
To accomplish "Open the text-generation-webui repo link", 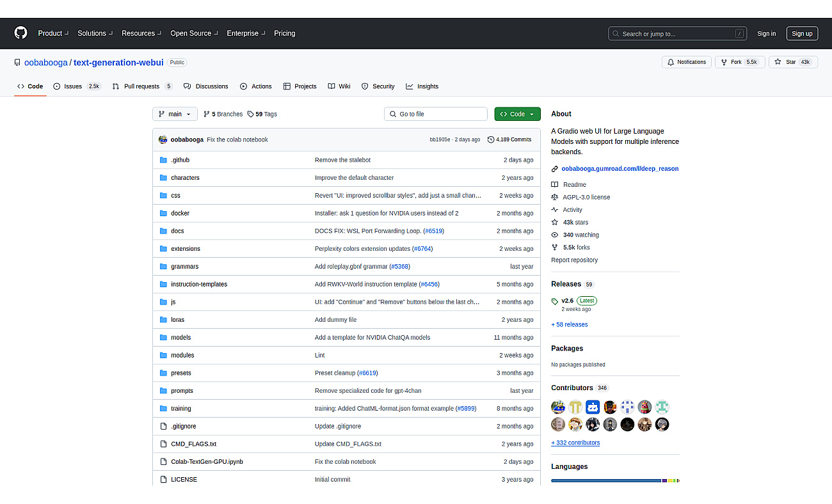I will [118, 63].
